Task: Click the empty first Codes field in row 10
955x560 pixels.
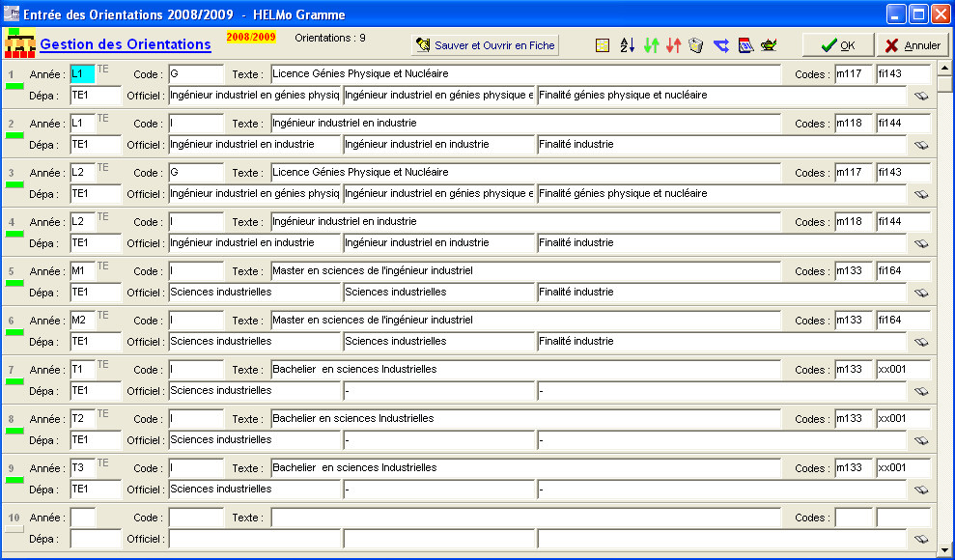Action: pos(854,518)
